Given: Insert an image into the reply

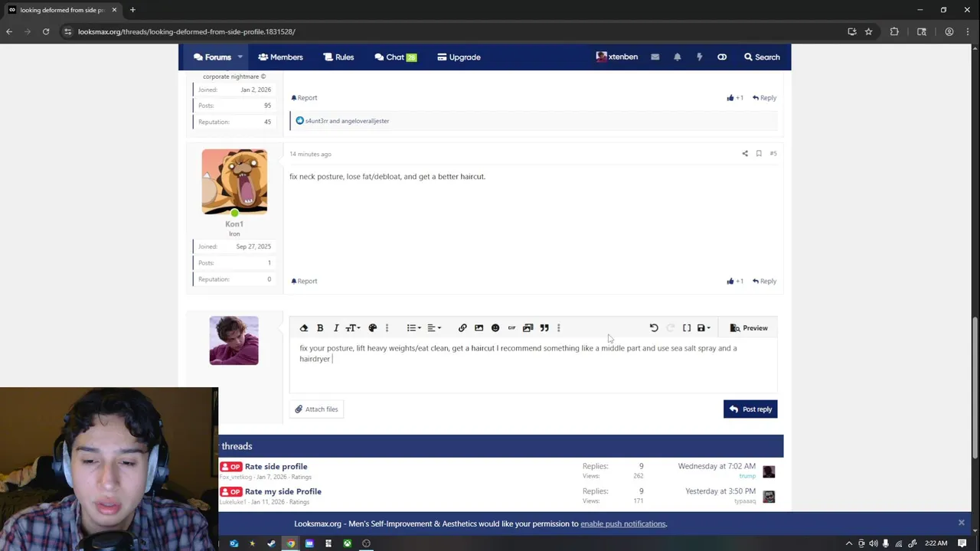Looking at the screenshot, I should [x=479, y=328].
